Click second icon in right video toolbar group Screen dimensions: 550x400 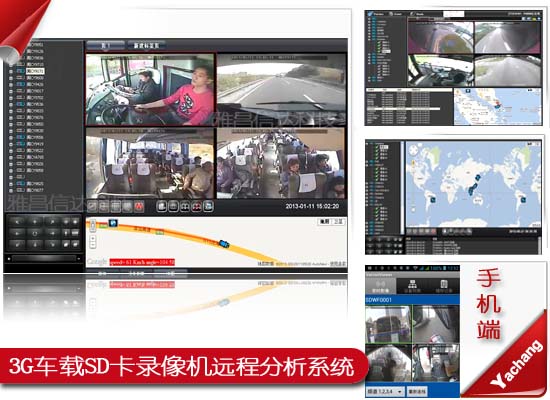click(x=173, y=206)
